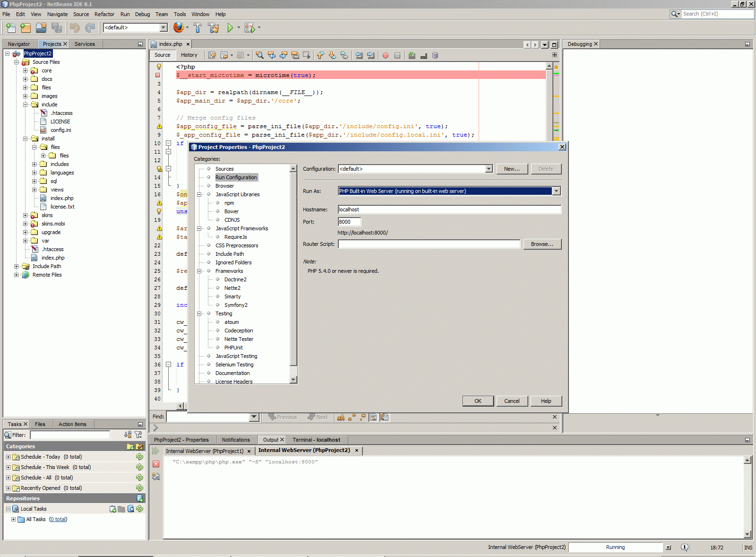Collapse the Testing category node
Image resolution: width=756 pixels, height=557 pixels.
tap(199, 313)
